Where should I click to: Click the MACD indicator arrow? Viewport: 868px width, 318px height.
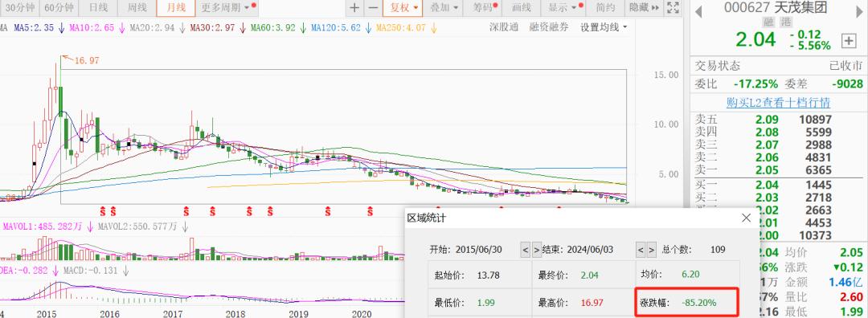pos(126,271)
